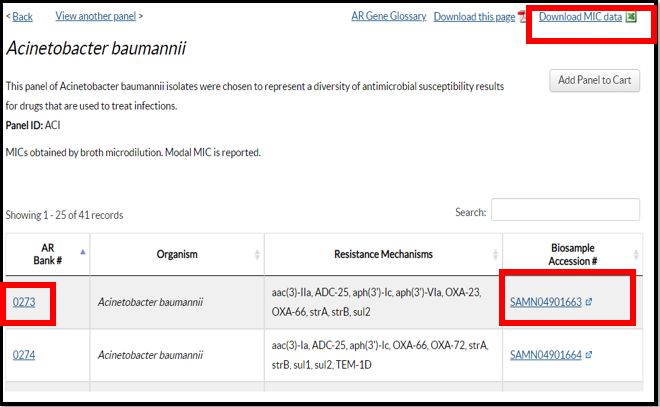Click Download MIC data link
This screenshot has height=407, width=660.
coord(580,16)
